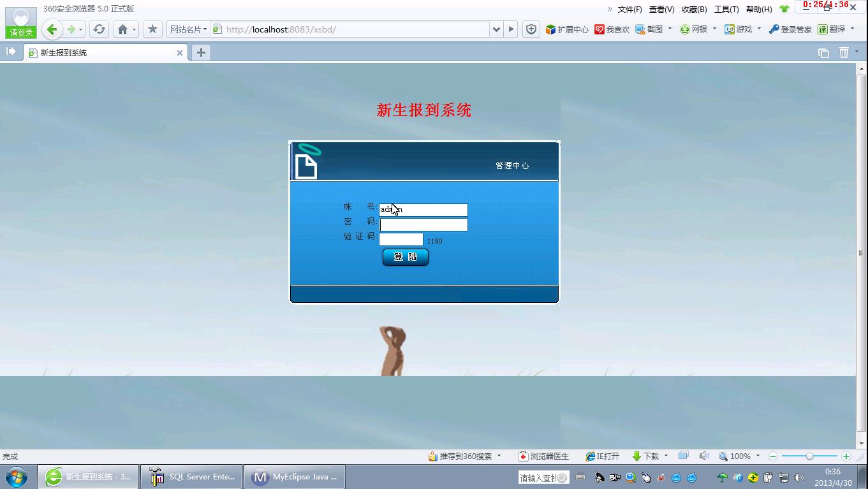This screenshot has width=868, height=489.
Task: Click the localhost:8083/xsbd address bar
Action: (349, 29)
